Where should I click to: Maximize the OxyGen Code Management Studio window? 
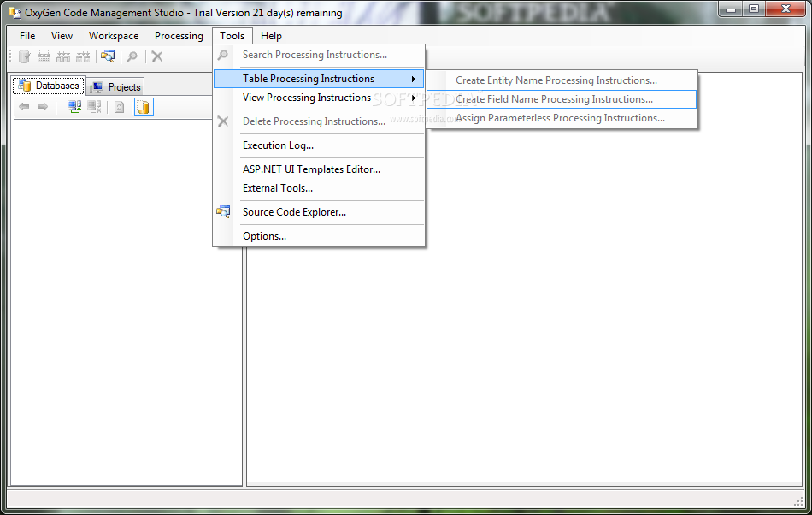[x=754, y=9]
